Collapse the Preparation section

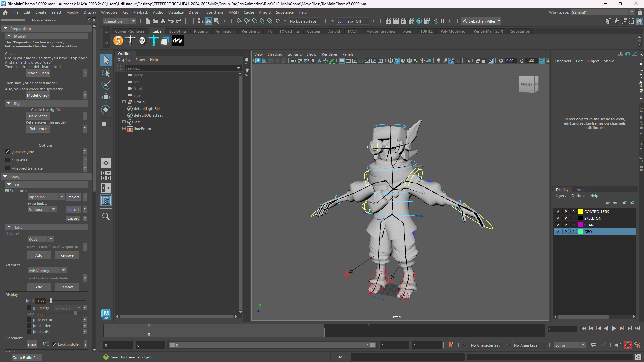[5, 28]
